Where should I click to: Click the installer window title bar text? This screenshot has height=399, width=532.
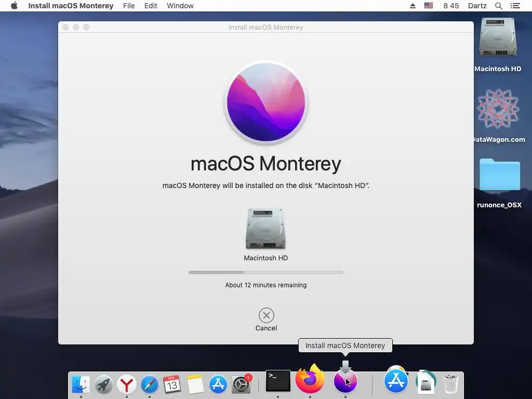click(x=265, y=27)
